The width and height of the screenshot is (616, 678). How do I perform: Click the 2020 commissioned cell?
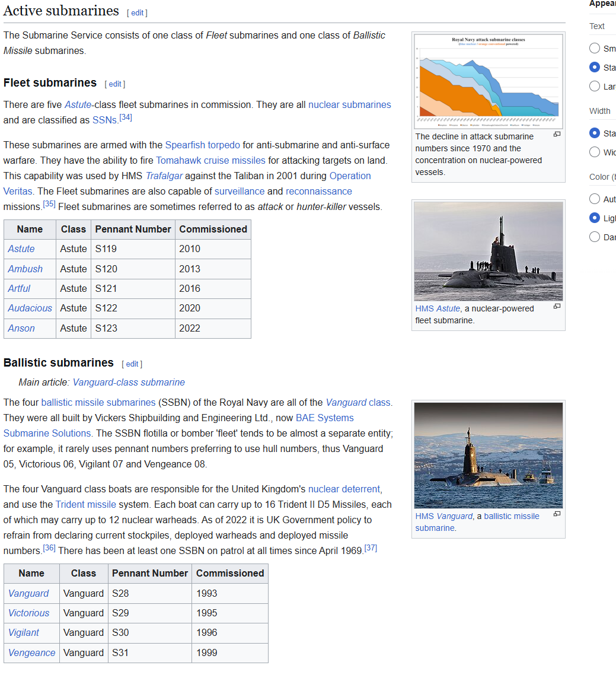coord(213,308)
